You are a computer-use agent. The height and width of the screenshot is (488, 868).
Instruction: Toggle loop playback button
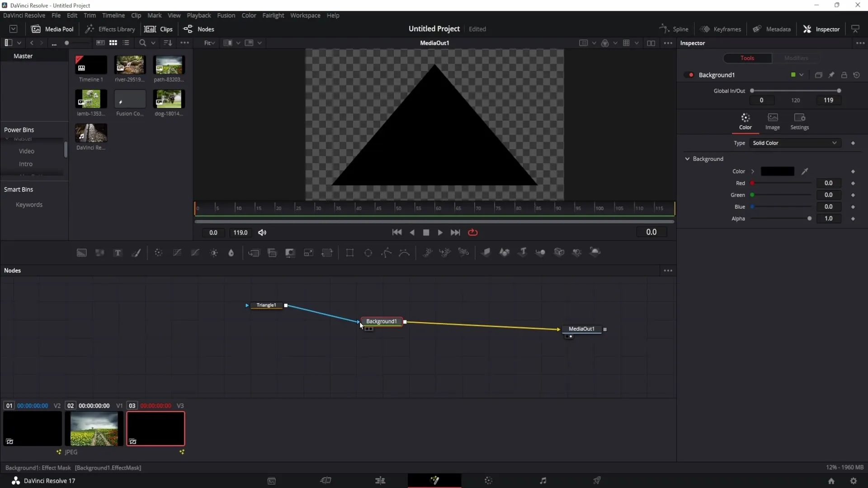click(x=473, y=232)
